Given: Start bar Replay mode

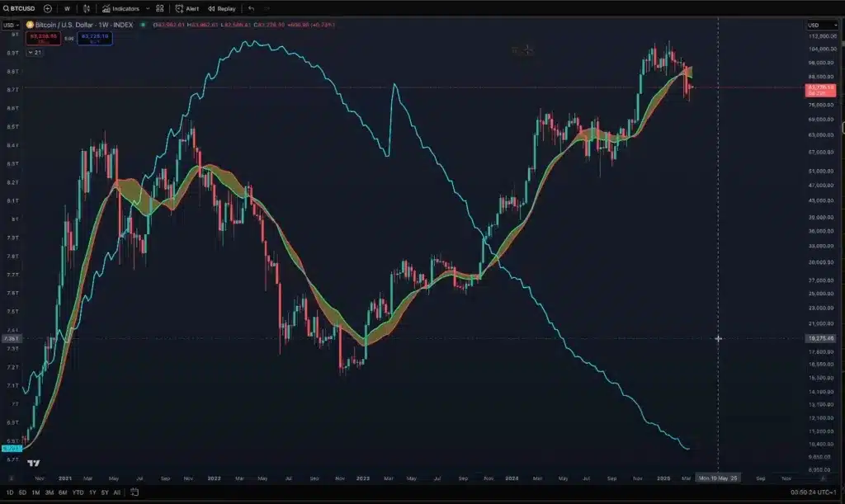Looking at the screenshot, I should click(x=221, y=8).
